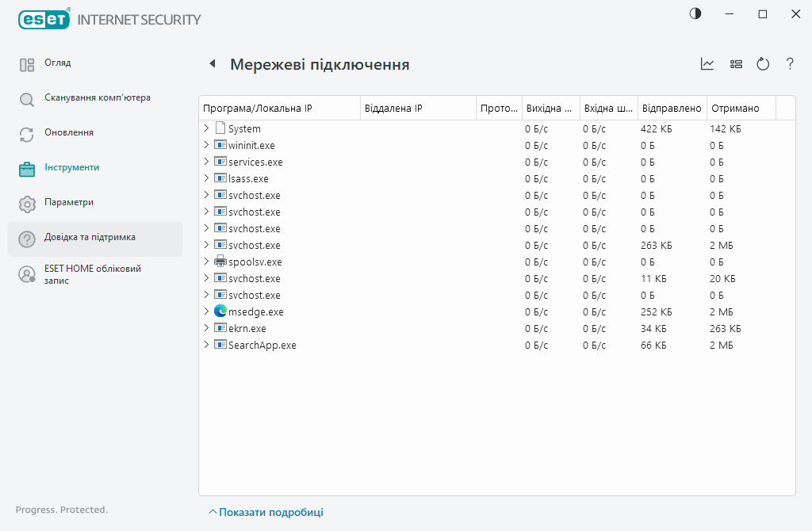Select the ekrn.exe process row
The image size is (812, 531).
[248, 327]
